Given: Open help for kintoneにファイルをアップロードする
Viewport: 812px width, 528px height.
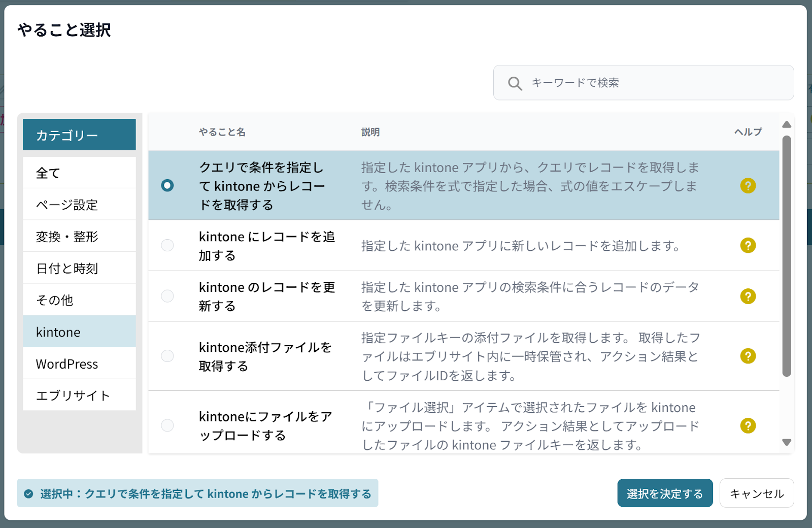Looking at the screenshot, I should point(748,426).
